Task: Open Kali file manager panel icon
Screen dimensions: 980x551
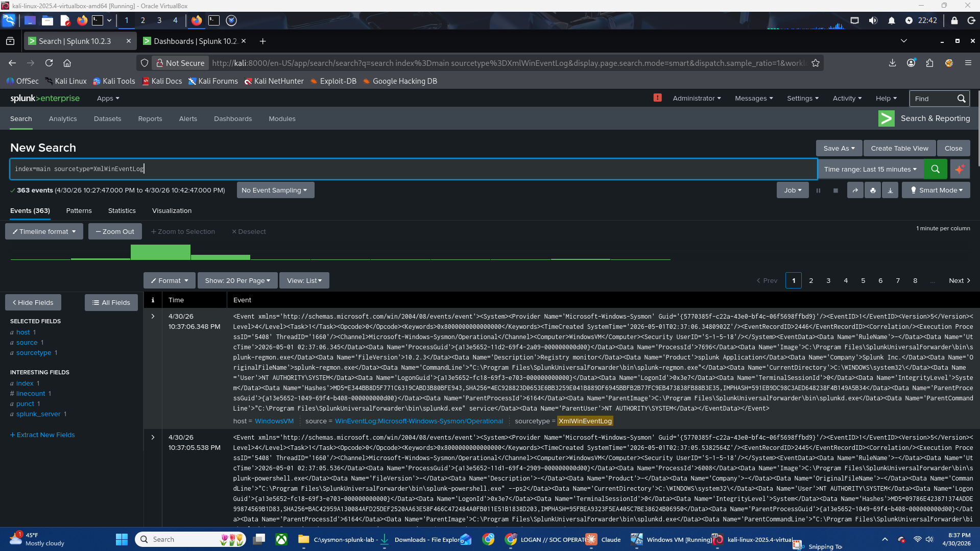Action: point(47,20)
